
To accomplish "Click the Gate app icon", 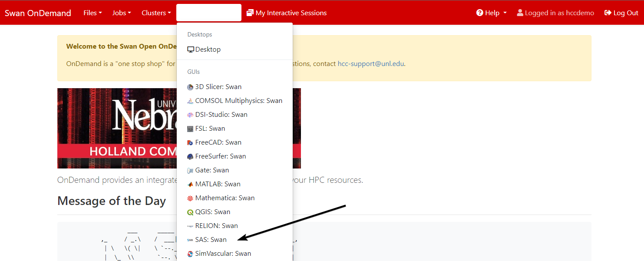I will (x=190, y=170).
